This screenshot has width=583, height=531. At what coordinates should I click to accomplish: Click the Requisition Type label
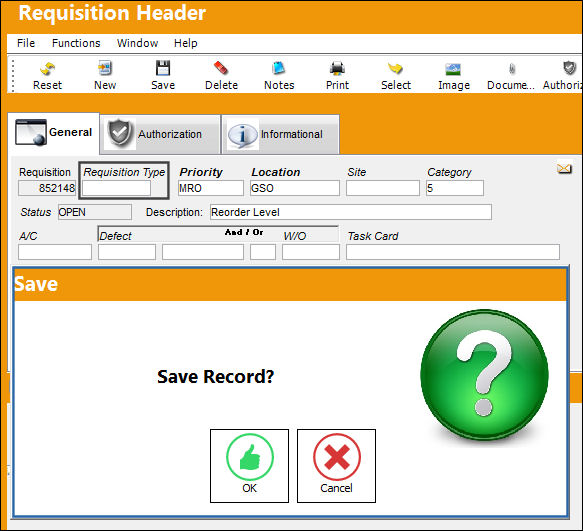coord(124,172)
